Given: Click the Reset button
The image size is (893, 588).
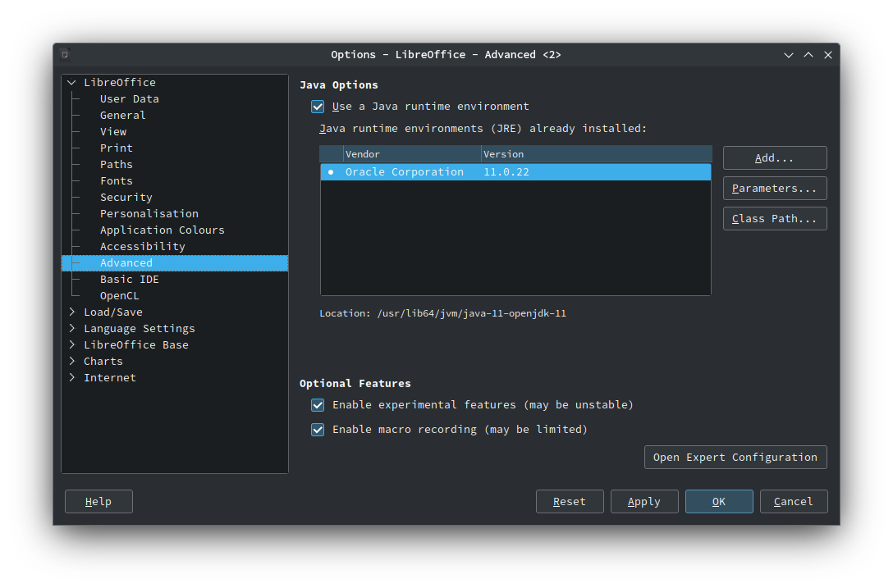Looking at the screenshot, I should 570,501.
